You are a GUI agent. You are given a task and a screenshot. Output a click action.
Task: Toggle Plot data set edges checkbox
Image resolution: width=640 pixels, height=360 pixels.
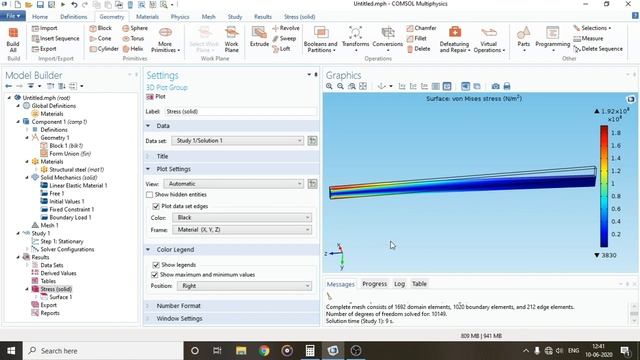(156, 206)
